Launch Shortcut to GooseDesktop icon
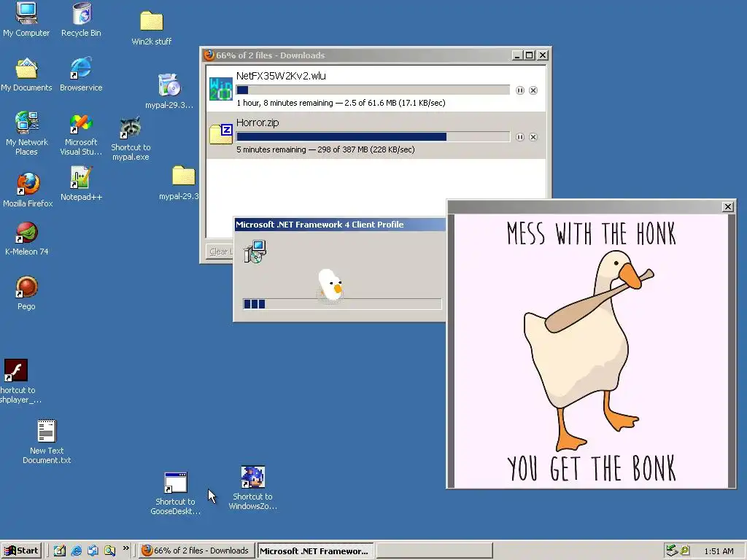Viewport: 747px width, 560px height. tap(175, 483)
